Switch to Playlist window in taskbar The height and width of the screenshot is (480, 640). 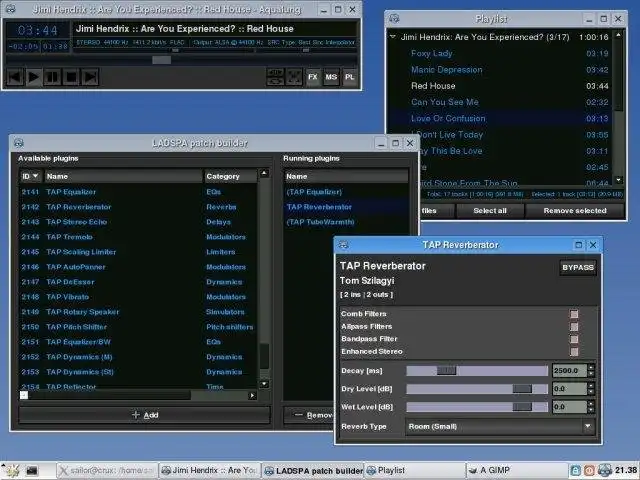click(414, 471)
